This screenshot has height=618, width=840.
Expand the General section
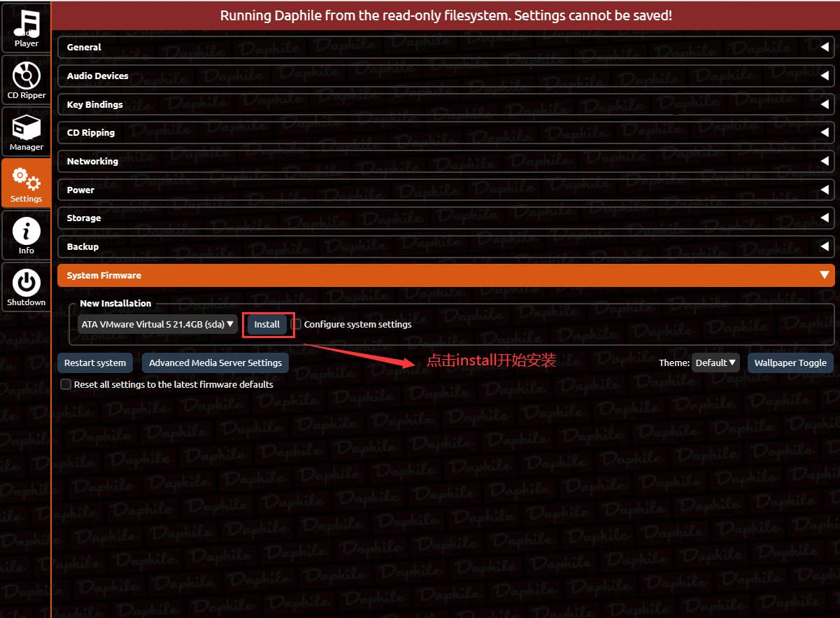tap(446, 48)
